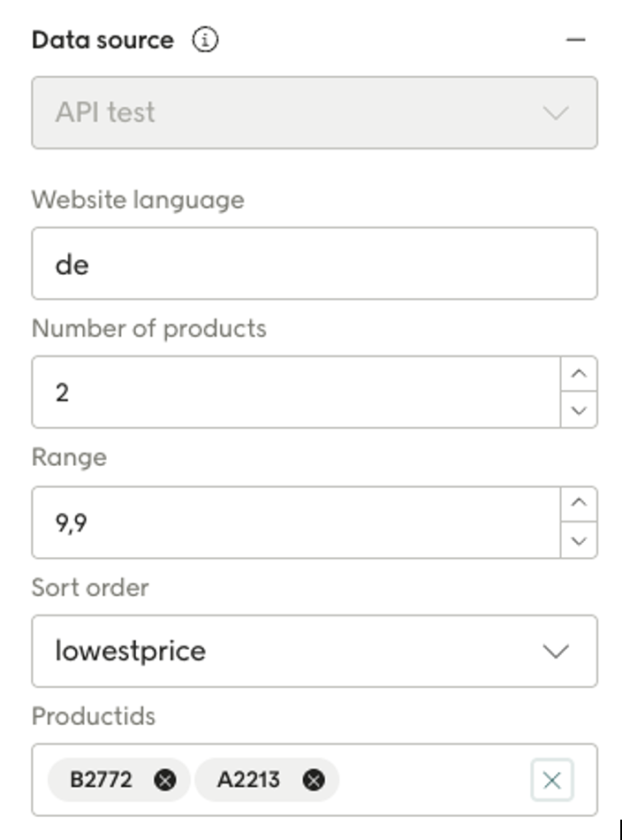Click the Website language input field
The image size is (622, 840).
pyautogui.click(x=314, y=263)
